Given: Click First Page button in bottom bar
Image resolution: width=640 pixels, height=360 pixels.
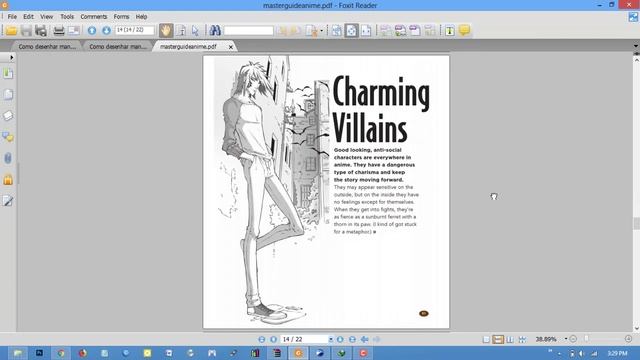Looking at the screenshot, I should click(262, 339).
